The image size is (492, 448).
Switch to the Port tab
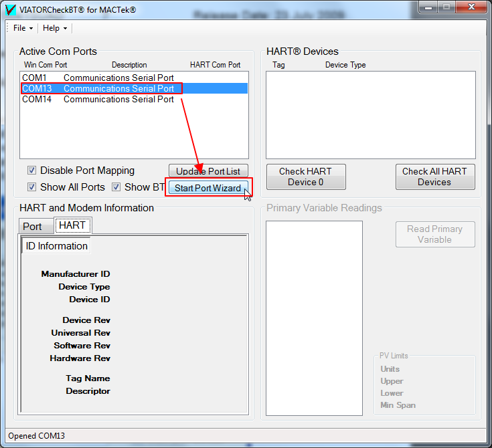pos(35,227)
